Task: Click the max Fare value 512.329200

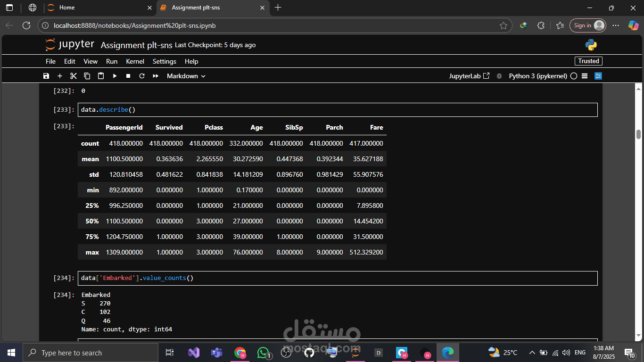Action: pos(366,252)
